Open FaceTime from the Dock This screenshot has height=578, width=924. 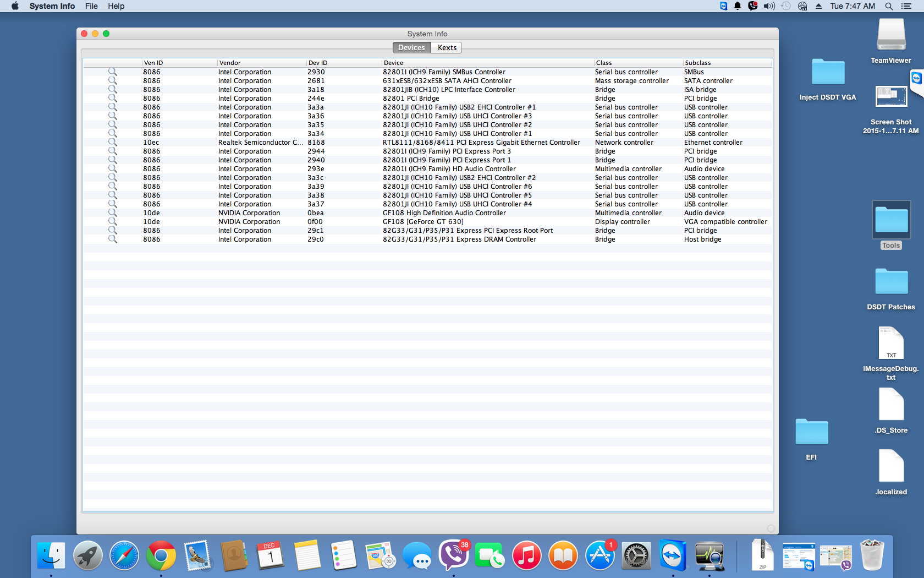point(490,555)
